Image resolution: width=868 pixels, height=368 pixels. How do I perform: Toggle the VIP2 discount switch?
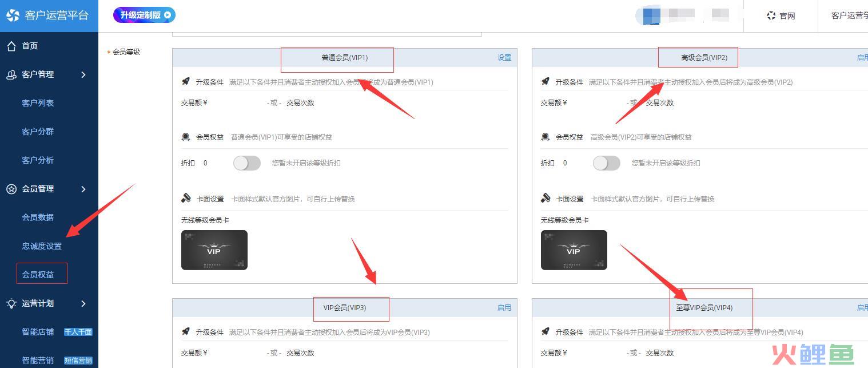[607, 163]
